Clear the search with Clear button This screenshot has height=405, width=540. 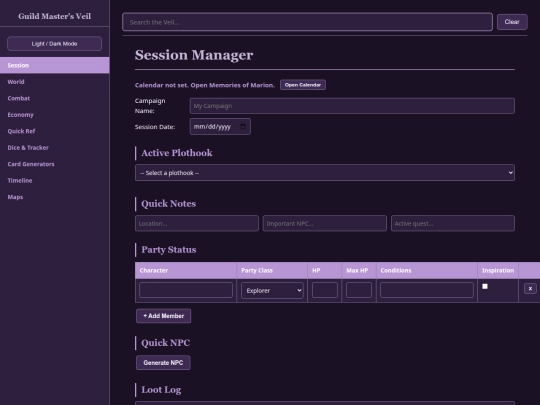click(x=512, y=22)
